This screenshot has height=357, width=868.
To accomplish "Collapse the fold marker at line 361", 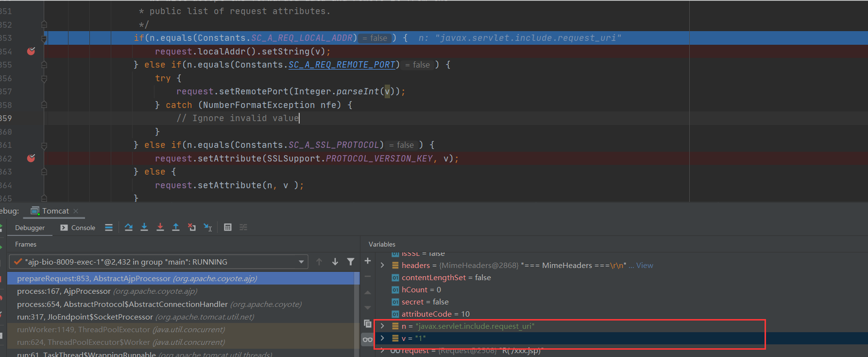I will pyautogui.click(x=44, y=145).
